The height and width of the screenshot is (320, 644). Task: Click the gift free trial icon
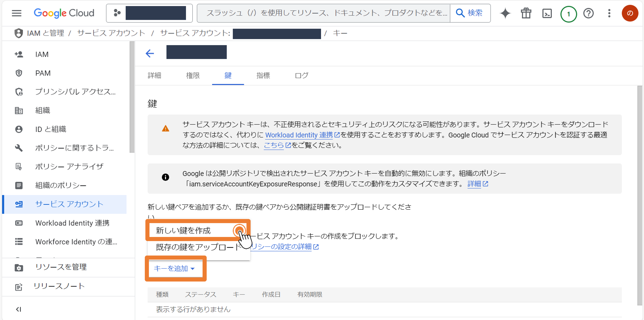pos(526,13)
